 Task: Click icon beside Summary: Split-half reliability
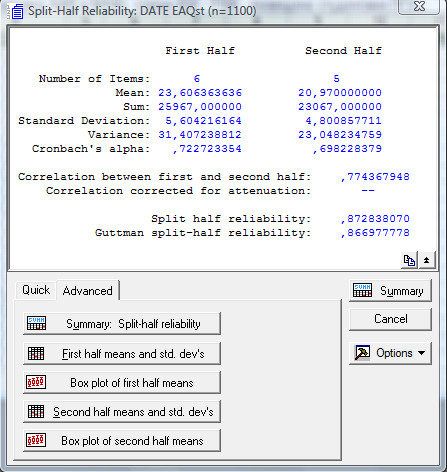click(37, 323)
